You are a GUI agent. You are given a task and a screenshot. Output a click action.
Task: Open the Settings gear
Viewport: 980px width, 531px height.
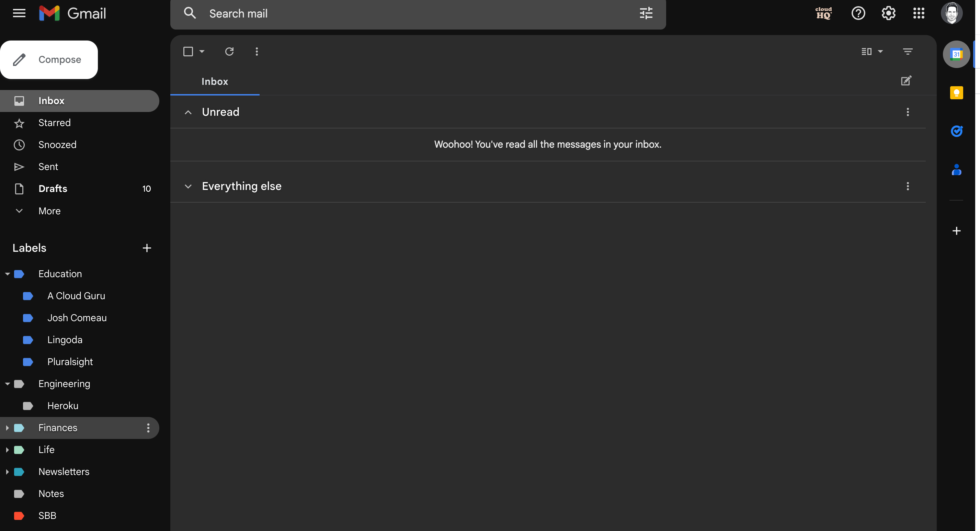point(888,13)
